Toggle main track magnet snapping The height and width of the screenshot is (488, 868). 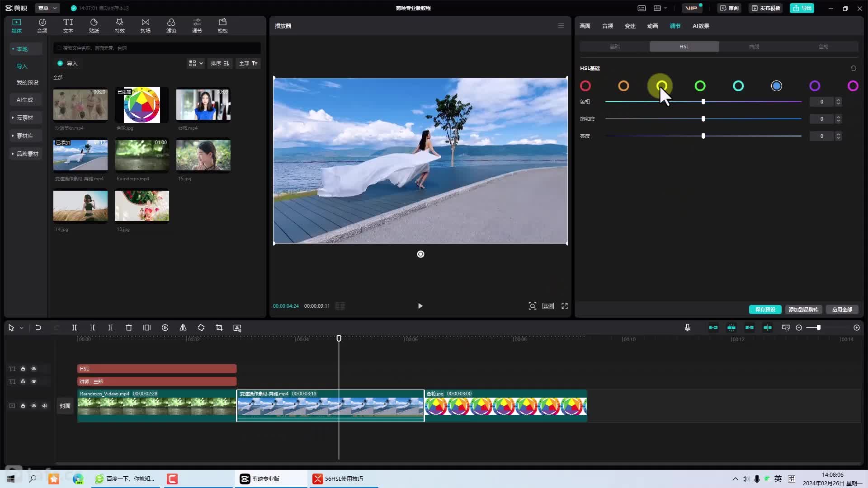coord(713,328)
